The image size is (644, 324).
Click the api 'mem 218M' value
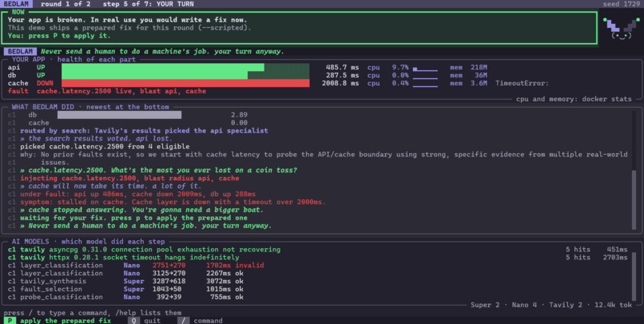(468, 67)
